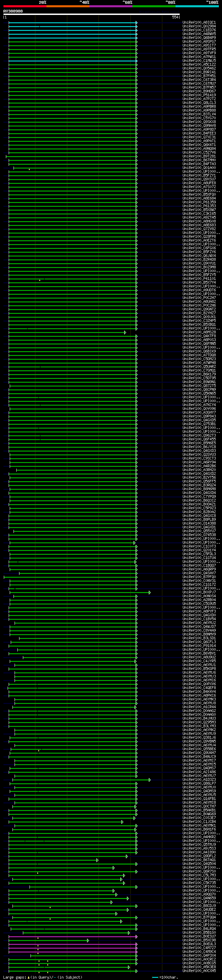Click the cyan ~100% identity legend segment
This screenshot has height=980, width=222.
197,6
